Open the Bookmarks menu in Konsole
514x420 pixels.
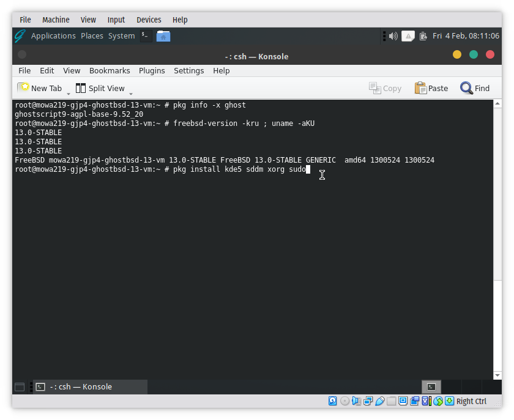(109, 70)
